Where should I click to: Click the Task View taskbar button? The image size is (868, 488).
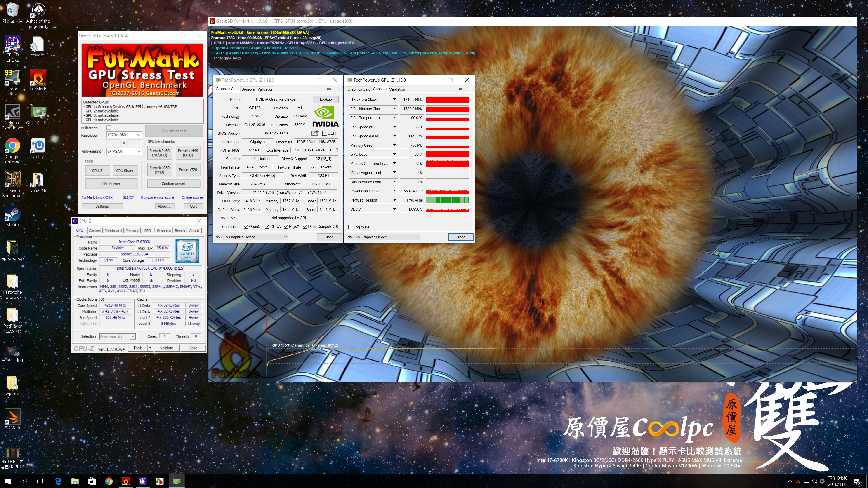coord(40,481)
